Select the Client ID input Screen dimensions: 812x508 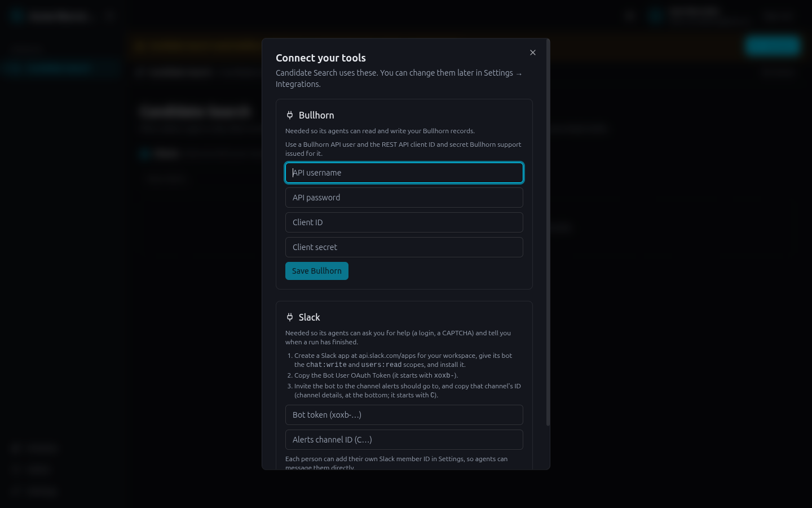tap(404, 222)
